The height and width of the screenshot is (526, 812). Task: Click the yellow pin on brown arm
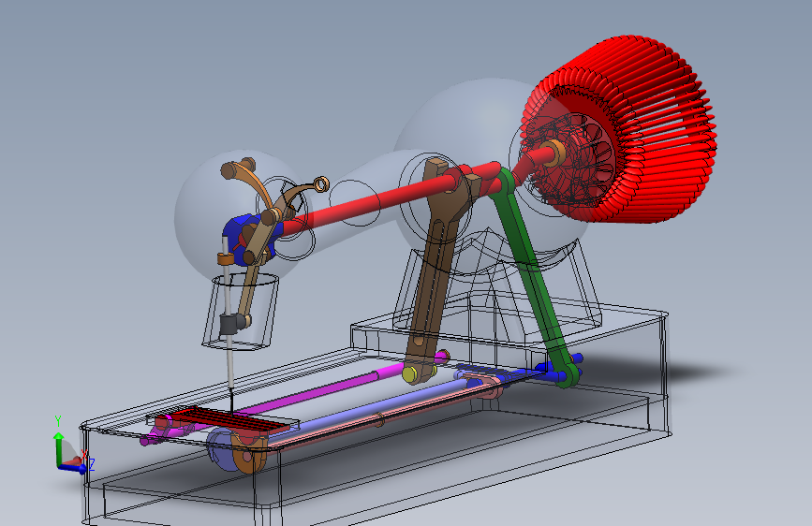pyautogui.click(x=410, y=374)
